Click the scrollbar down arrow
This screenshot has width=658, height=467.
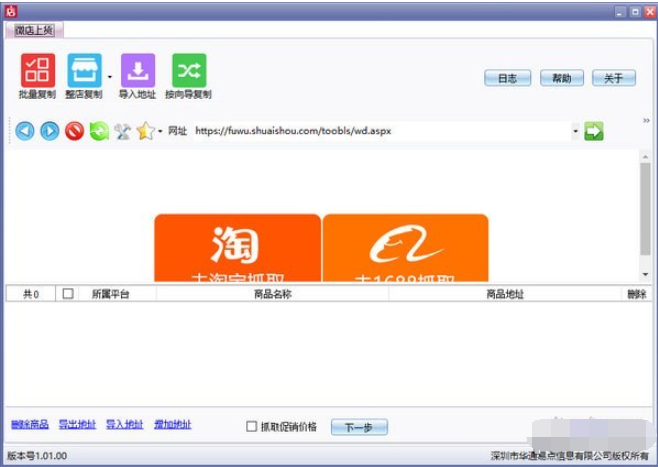(x=645, y=274)
